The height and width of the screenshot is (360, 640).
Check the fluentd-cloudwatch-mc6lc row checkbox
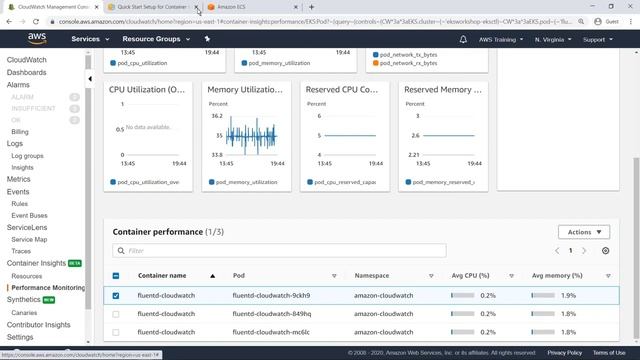click(x=116, y=332)
